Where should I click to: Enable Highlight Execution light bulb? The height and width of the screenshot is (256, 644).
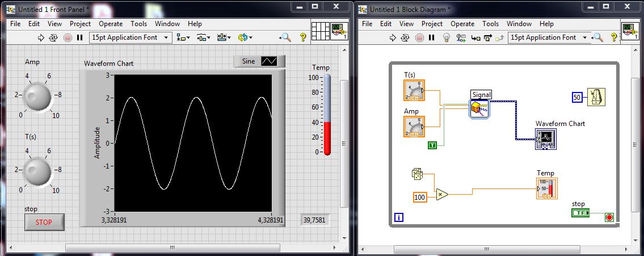pyautogui.click(x=447, y=37)
